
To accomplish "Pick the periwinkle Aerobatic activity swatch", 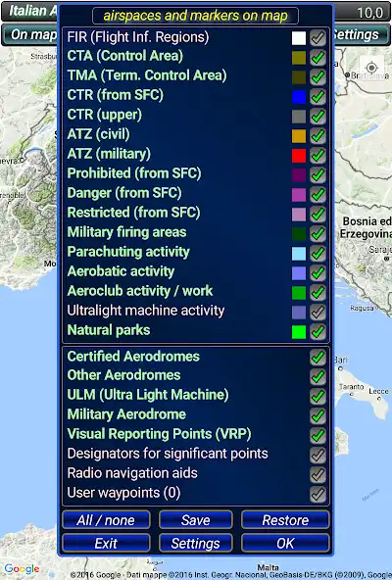I will click(299, 273).
